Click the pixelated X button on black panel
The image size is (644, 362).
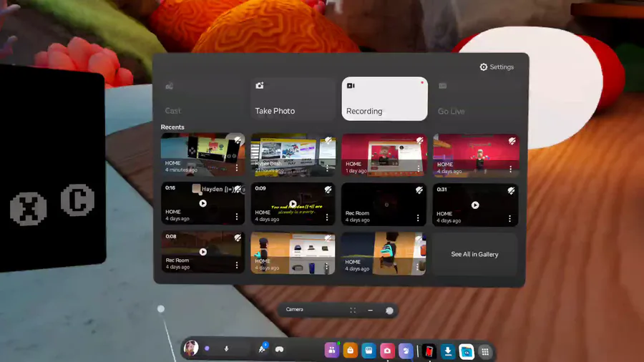pyautogui.click(x=28, y=208)
